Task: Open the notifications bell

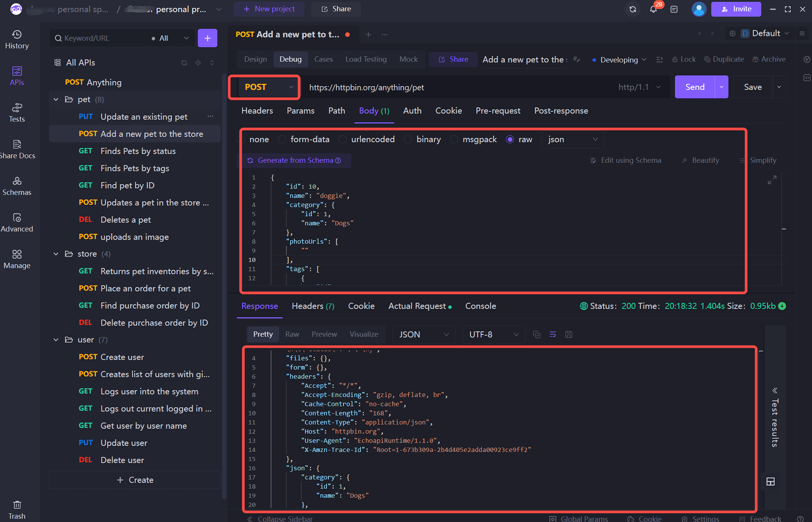Action: click(653, 9)
